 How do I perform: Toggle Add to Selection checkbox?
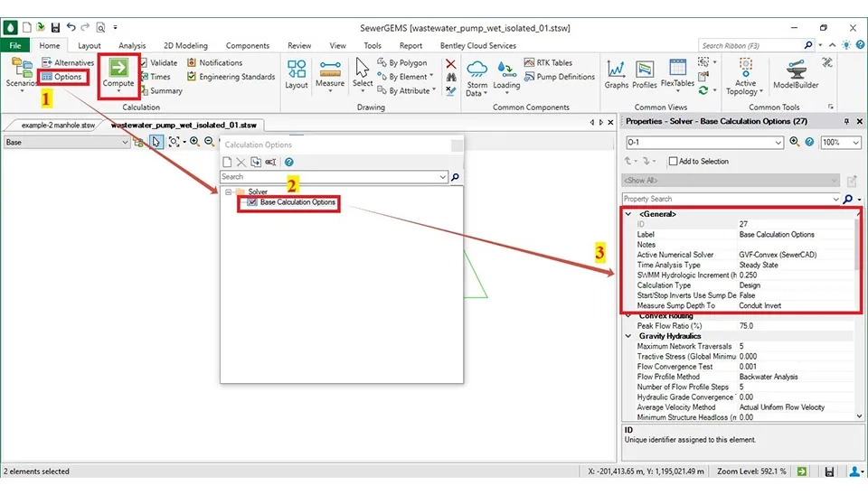tap(673, 162)
